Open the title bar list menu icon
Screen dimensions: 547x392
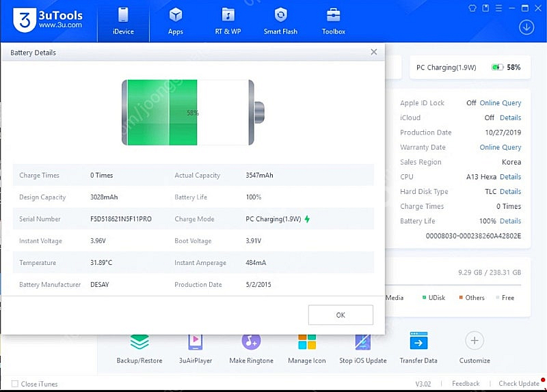(x=499, y=8)
